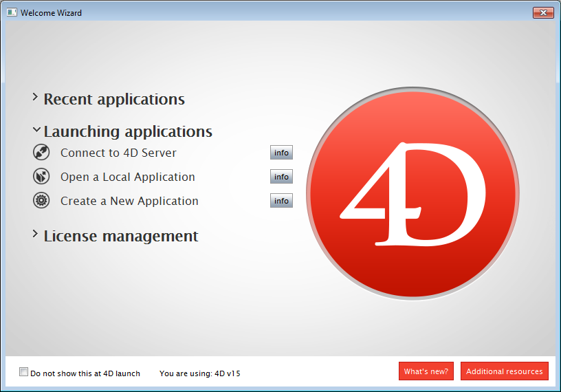
Task: Choose the Open a Local Application text
Action: pos(127,177)
